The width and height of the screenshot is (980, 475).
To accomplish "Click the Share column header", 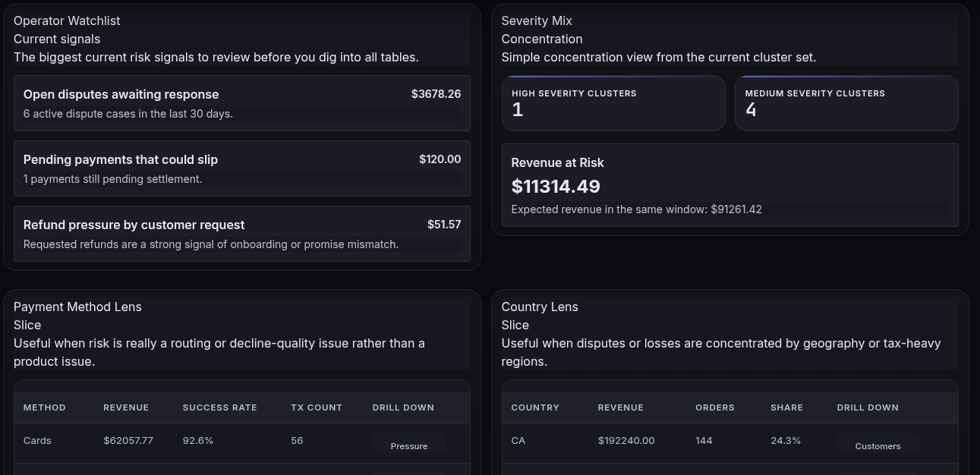I will (786, 407).
